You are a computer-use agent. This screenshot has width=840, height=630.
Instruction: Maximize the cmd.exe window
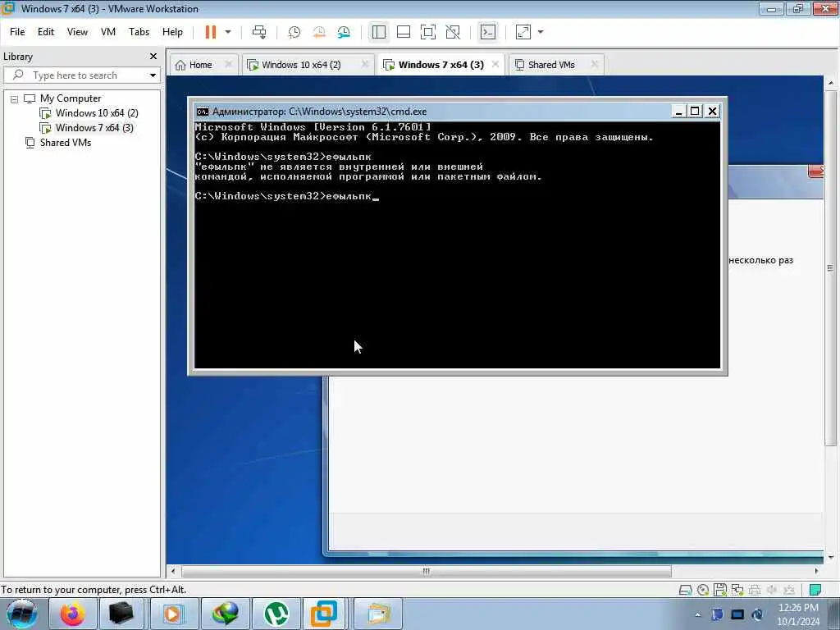coord(695,111)
